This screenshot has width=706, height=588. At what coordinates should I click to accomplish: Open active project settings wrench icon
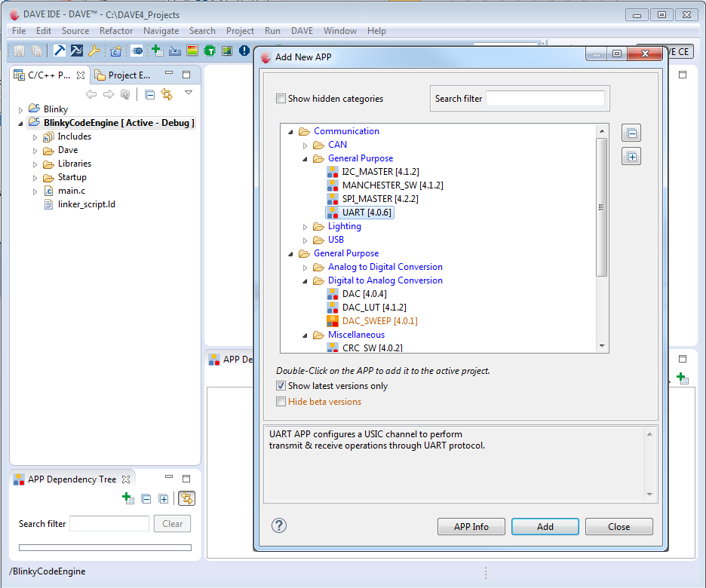(x=94, y=51)
